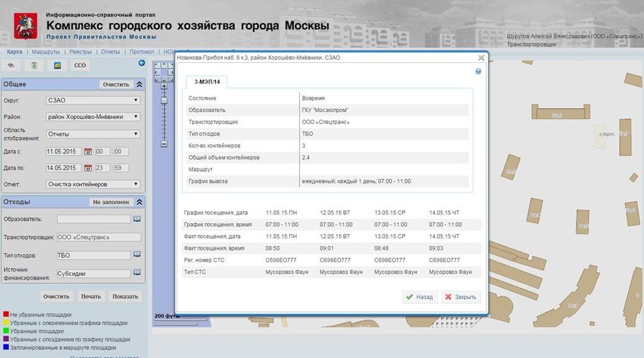The image size is (644, 358).
Task: Pan the map left with the arrow control
Action: (157, 72)
